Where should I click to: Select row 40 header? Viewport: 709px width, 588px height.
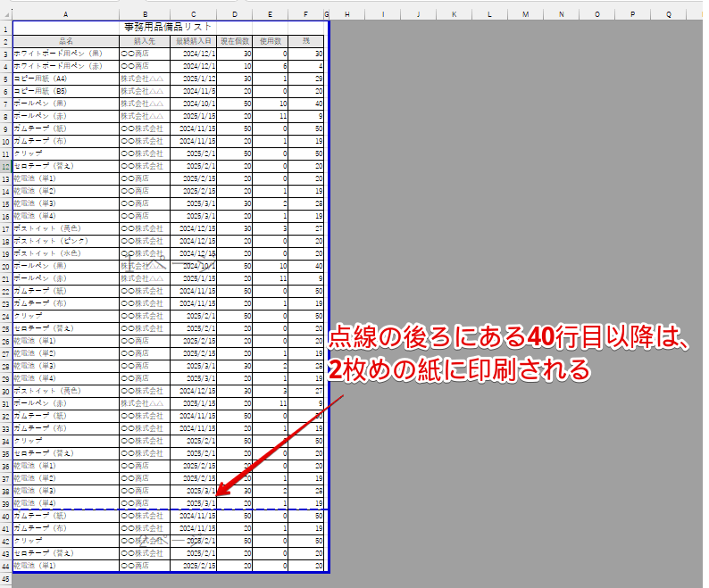click(x=6, y=516)
